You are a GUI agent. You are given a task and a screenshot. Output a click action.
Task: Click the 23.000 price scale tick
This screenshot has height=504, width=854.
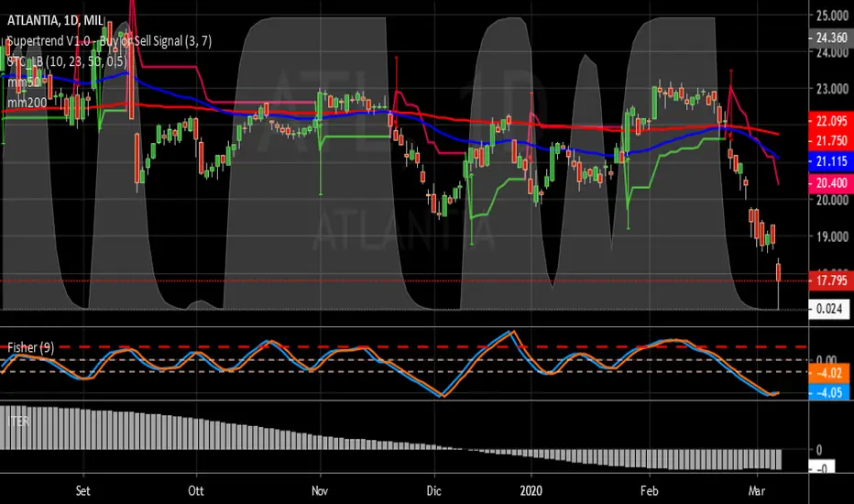click(x=832, y=88)
